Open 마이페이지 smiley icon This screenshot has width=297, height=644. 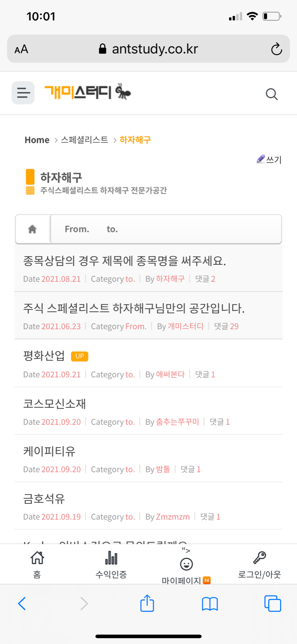[186, 564]
